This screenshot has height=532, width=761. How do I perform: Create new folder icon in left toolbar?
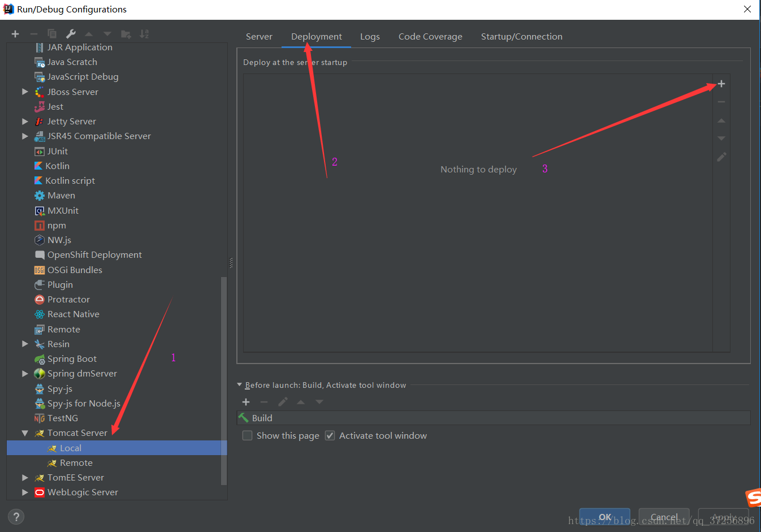[126, 34]
